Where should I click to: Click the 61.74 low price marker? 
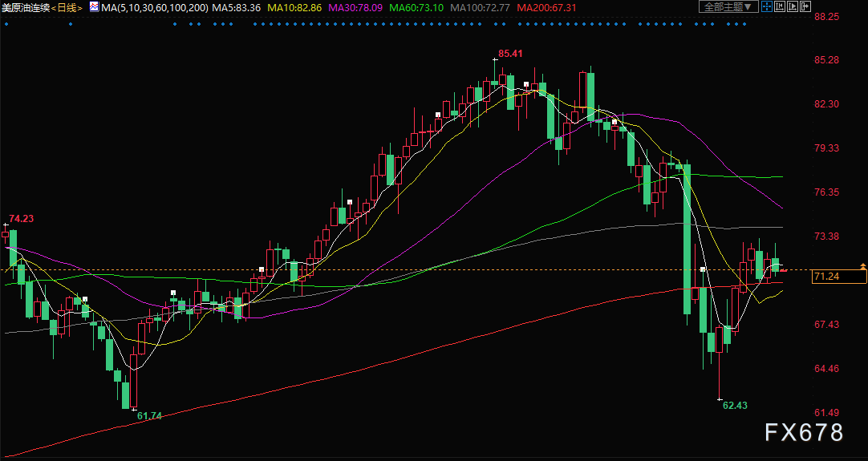(x=149, y=415)
